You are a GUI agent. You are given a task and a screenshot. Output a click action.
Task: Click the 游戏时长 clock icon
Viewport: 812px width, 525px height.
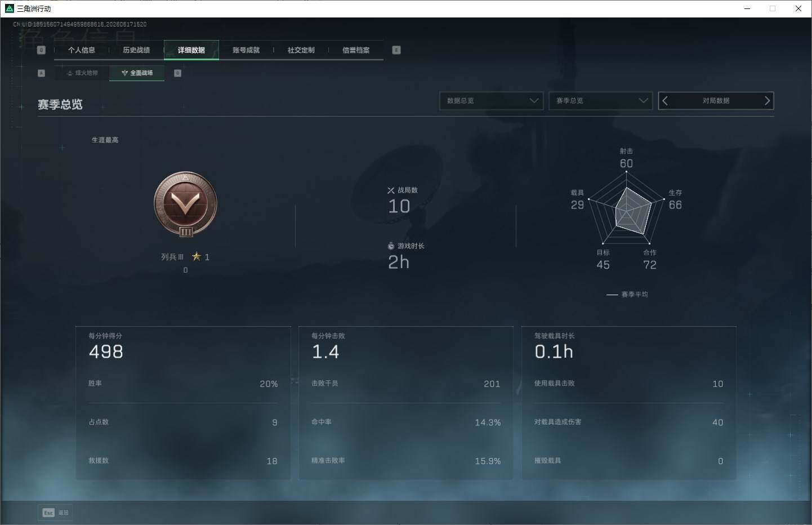click(x=391, y=246)
